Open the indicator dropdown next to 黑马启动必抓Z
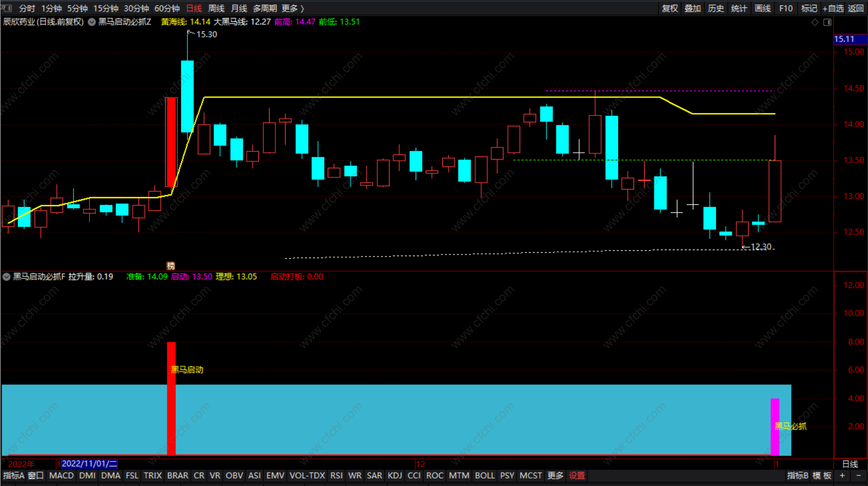868x486 pixels. pos(92,22)
